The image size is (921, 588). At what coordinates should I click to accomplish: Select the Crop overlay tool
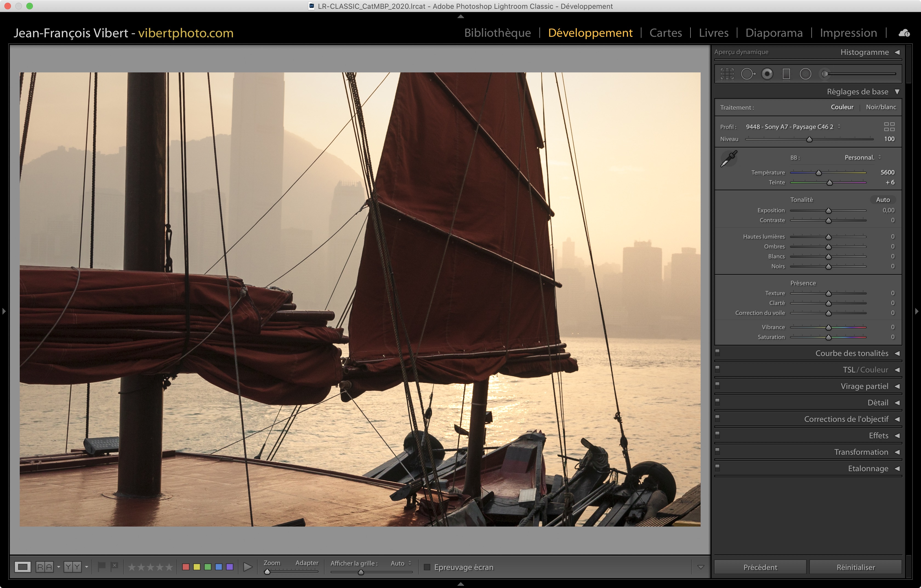coord(727,74)
